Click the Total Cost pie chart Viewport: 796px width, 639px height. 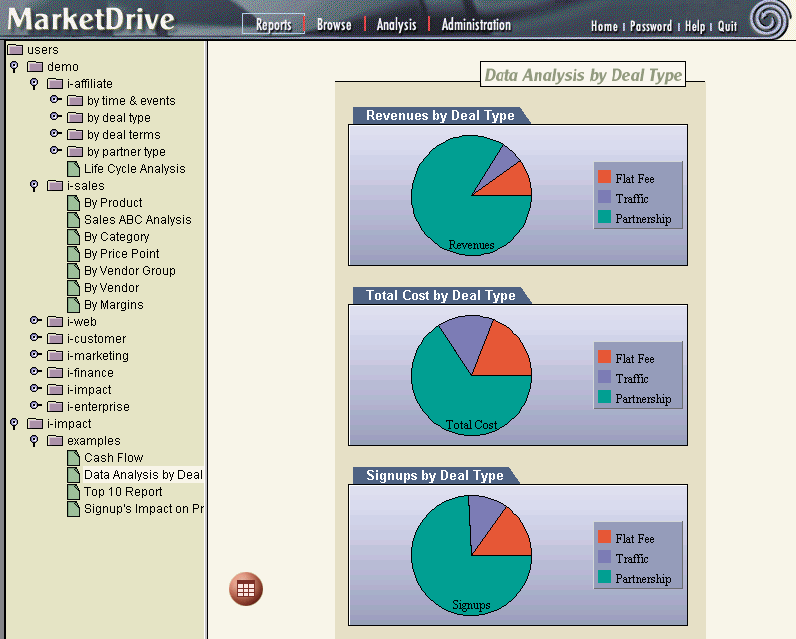coord(471,375)
